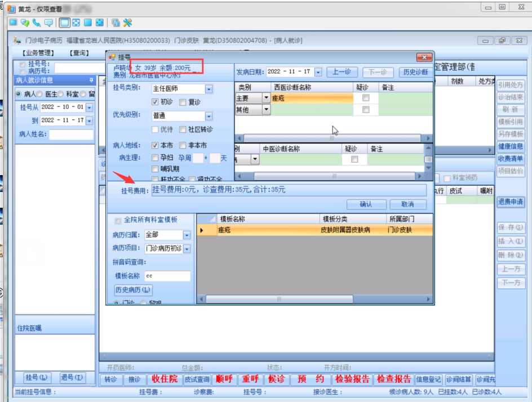Image resolution: width=532 pixels, height=402 pixels.
Task: Open the wrench and hammer tools icon
Action: [127, 23]
